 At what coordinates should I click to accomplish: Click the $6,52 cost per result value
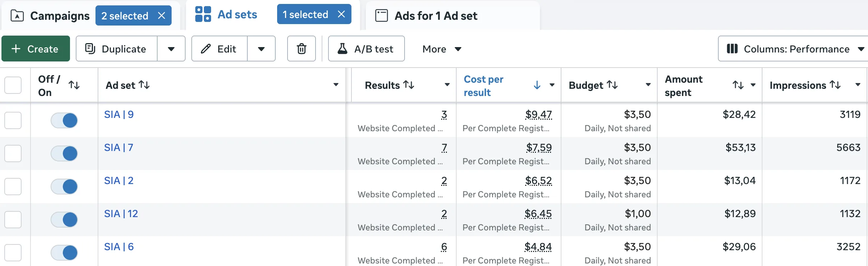click(538, 180)
